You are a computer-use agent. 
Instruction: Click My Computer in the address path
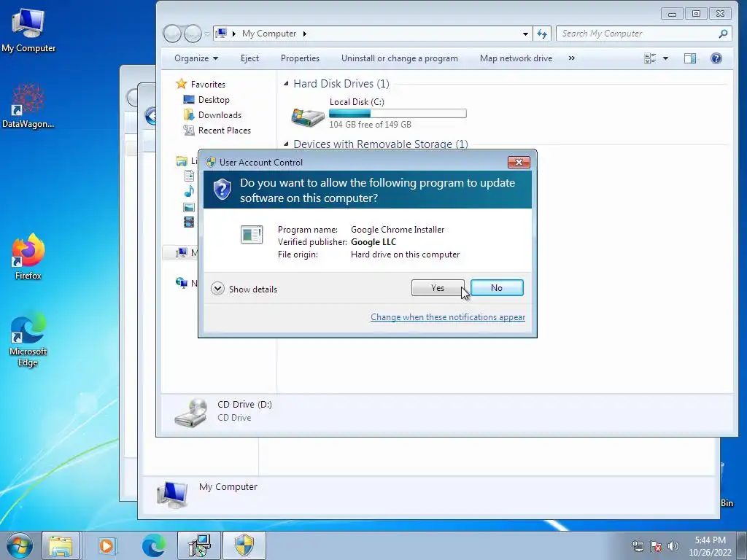point(268,34)
